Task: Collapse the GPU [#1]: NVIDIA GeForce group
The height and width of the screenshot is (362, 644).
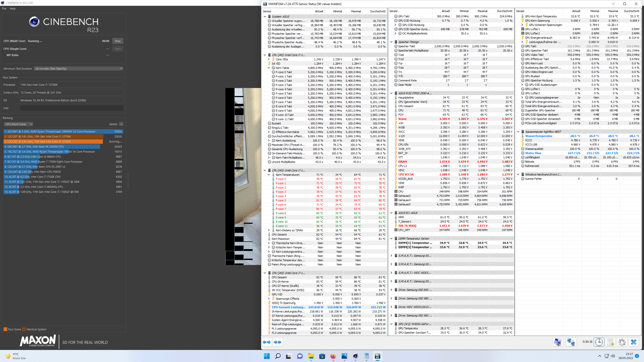Action: click(391, 324)
